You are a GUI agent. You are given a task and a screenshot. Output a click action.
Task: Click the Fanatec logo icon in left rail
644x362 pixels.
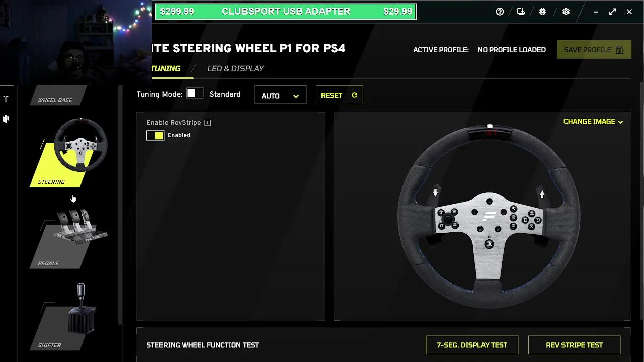pyautogui.click(x=6, y=119)
